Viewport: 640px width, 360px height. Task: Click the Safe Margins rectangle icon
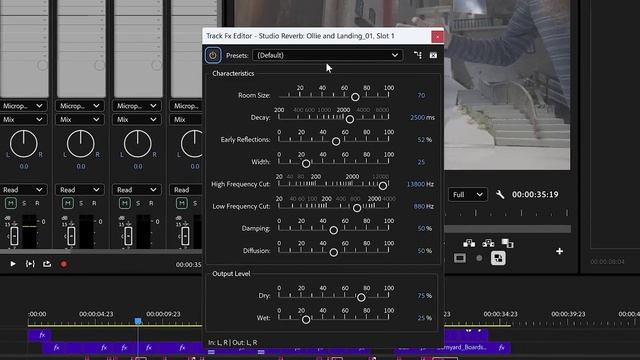(460, 258)
